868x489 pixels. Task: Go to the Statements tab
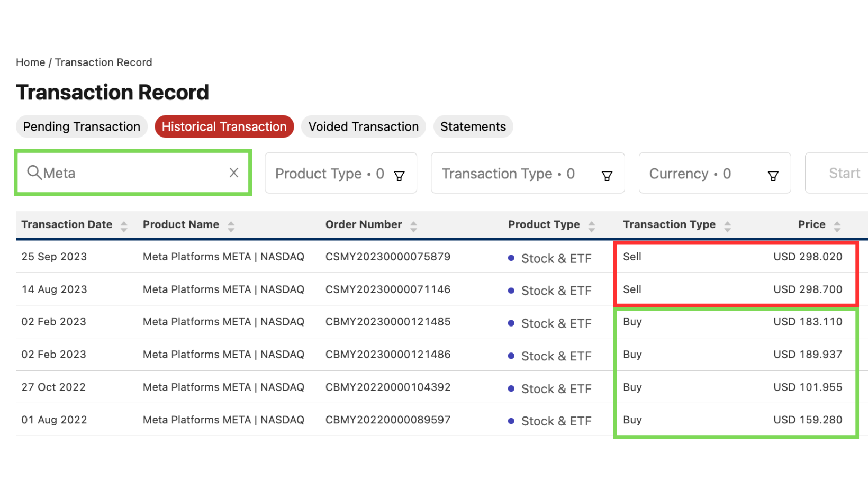coord(473,126)
